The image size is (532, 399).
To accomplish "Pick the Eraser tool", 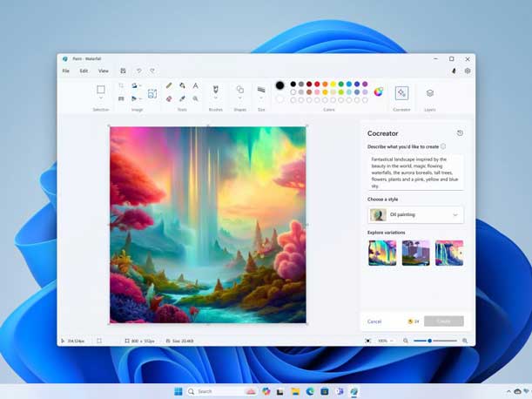I will [169, 98].
